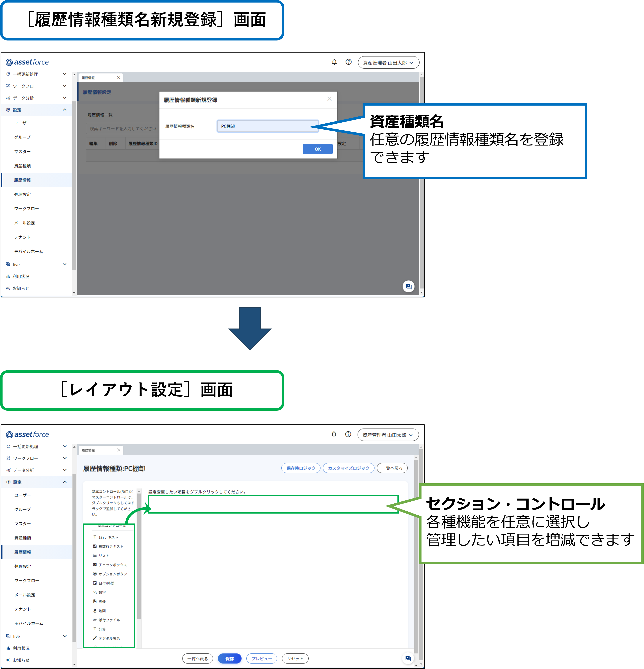644x669 pixels.
Task: Collapse the 設定 chevron in the layout screenshot
Action: coord(65,482)
